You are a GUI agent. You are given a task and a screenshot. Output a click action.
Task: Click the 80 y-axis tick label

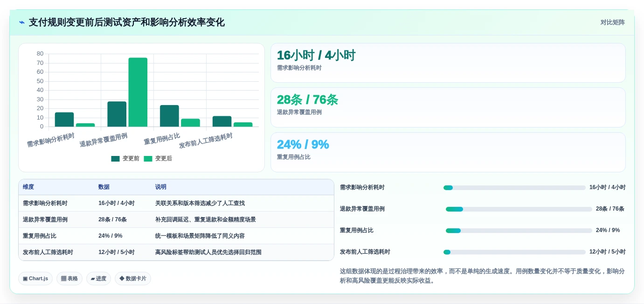[x=40, y=54]
